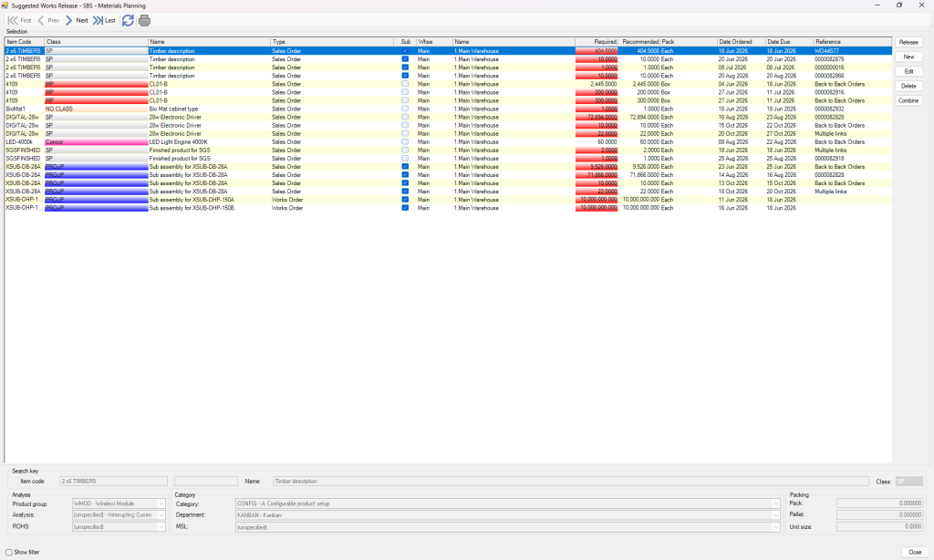Sort by the Whse column header
Screen dimensions: 934x560
coord(434,42)
